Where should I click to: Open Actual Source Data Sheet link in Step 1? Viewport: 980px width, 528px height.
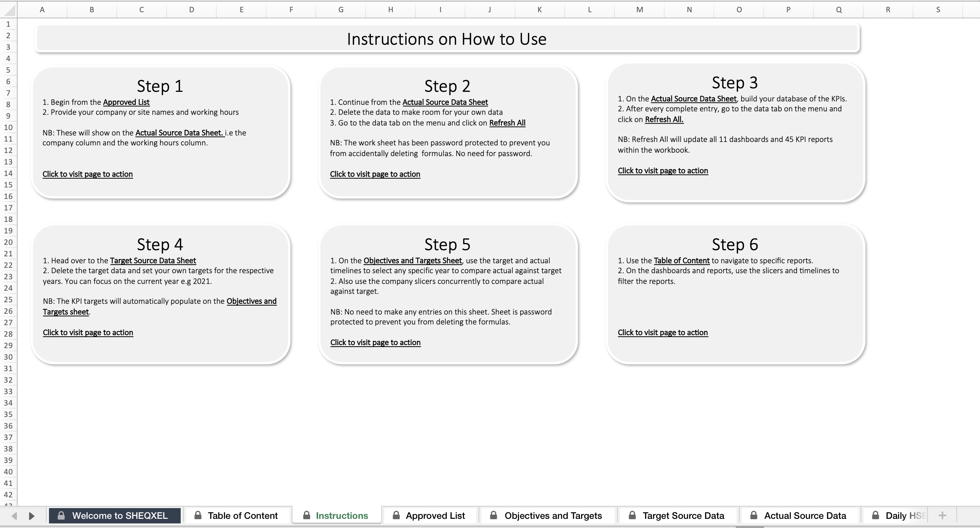(179, 133)
